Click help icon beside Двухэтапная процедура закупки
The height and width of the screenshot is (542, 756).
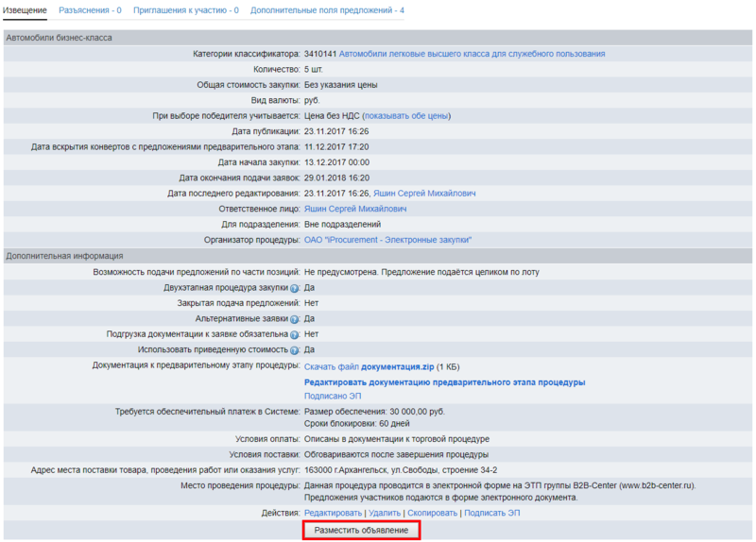294,288
